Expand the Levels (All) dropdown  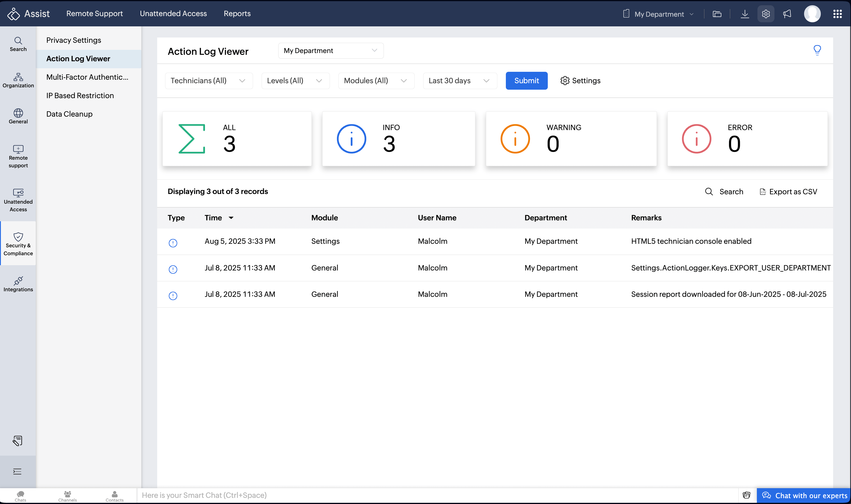[x=295, y=81]
